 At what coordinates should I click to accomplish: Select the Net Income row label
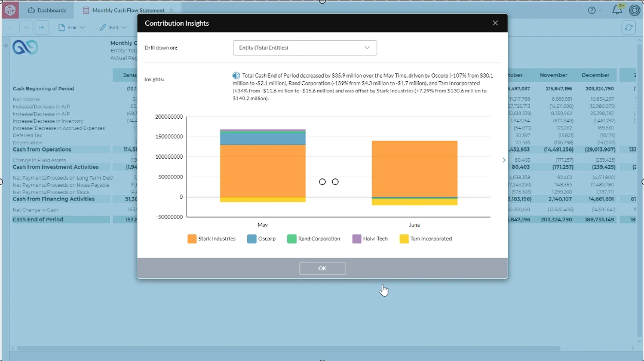tap(26, 99)
